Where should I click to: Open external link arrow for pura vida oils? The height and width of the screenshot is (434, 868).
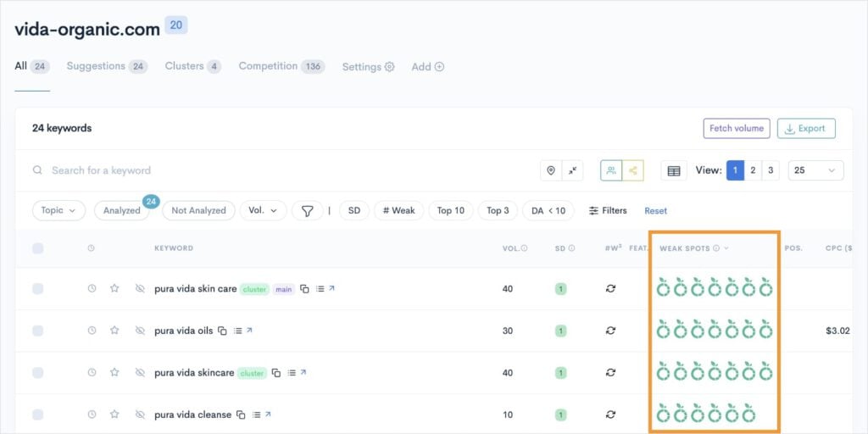250,331
